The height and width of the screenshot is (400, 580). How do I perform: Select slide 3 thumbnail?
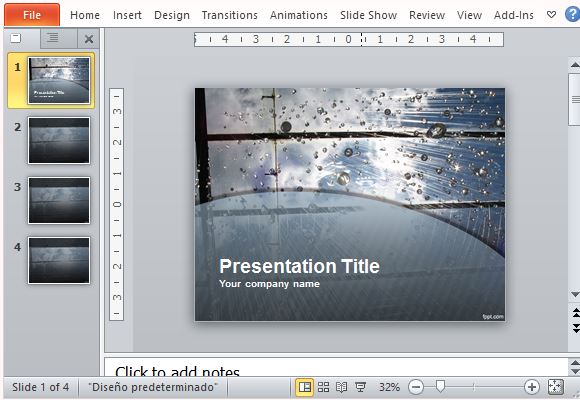click(59, 200)
